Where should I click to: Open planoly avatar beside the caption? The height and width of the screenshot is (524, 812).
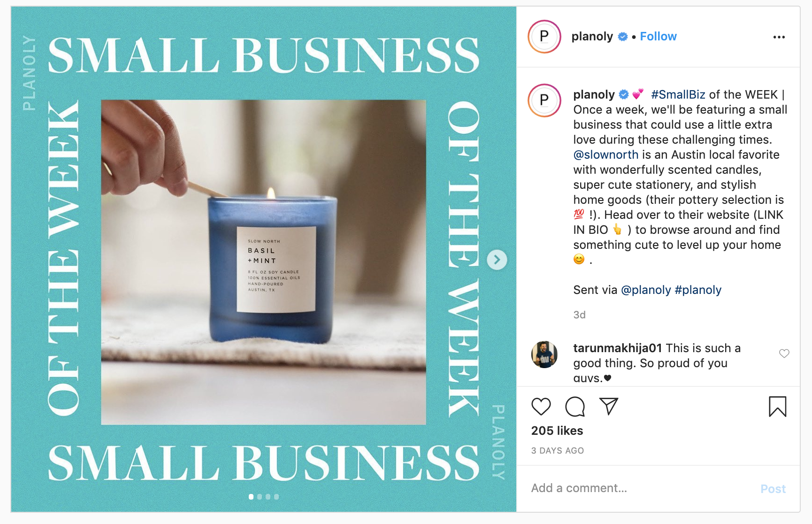tap(544, 100)
